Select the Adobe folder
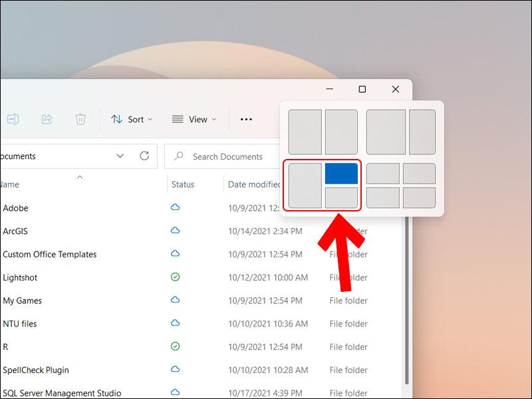 click(x=15, y=208)
